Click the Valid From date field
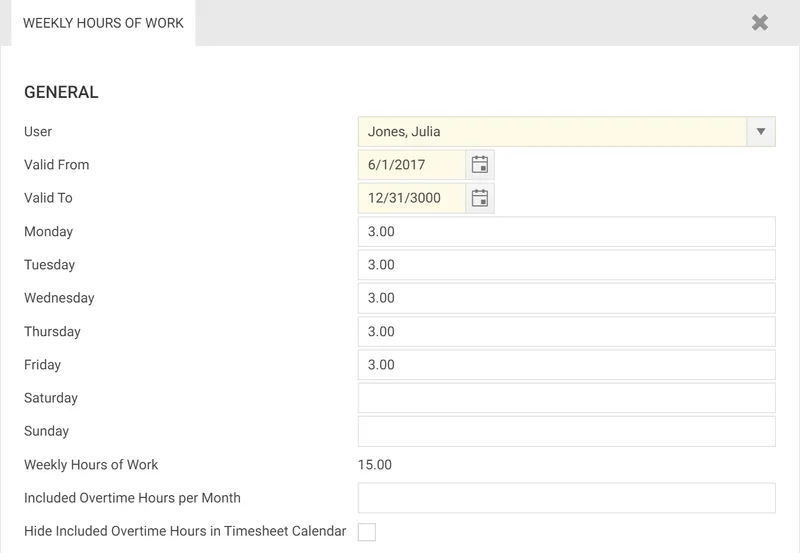The width and height of the screenshot is (800, 553). 412,165
